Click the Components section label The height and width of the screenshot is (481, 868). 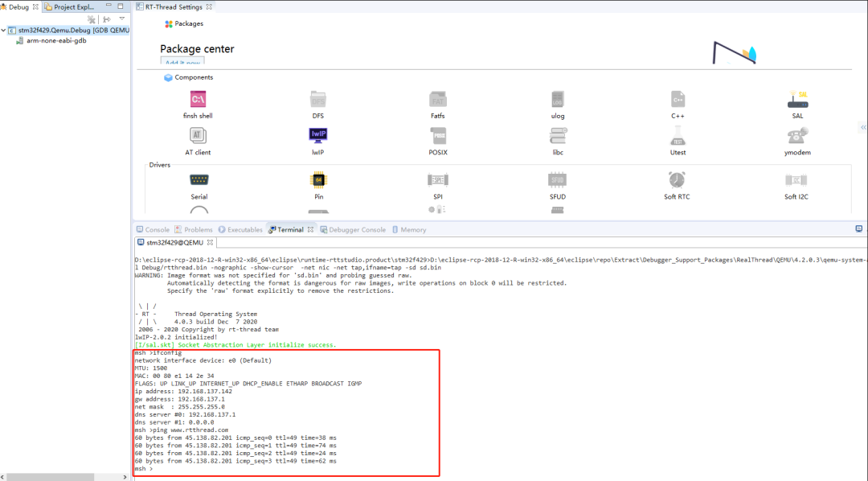194,77
